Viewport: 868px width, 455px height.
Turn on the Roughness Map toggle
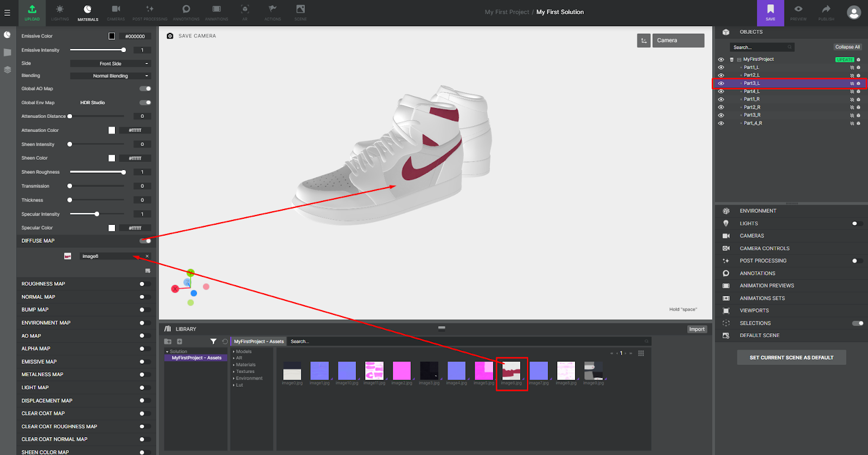(145, 284)
